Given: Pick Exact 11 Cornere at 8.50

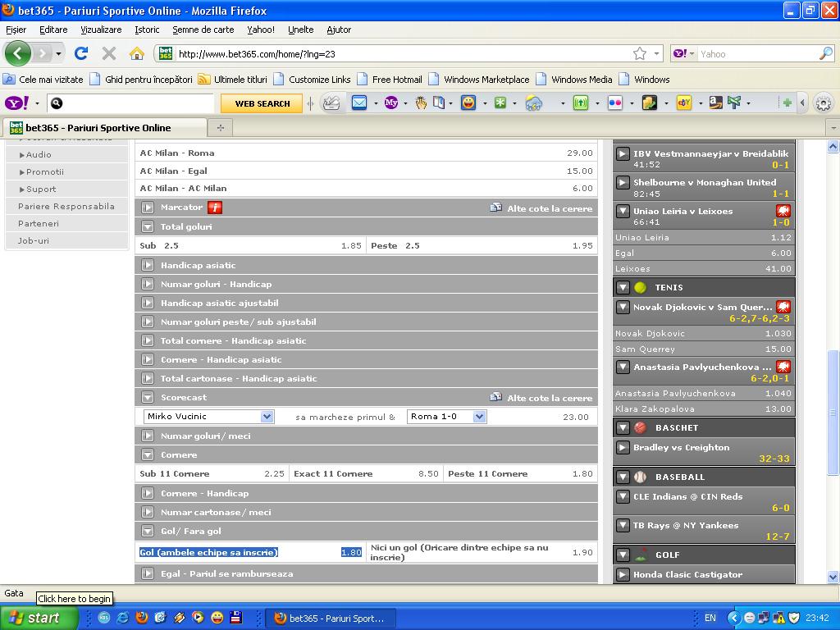Looking at the screenshot, I should (x=366, y=473).
